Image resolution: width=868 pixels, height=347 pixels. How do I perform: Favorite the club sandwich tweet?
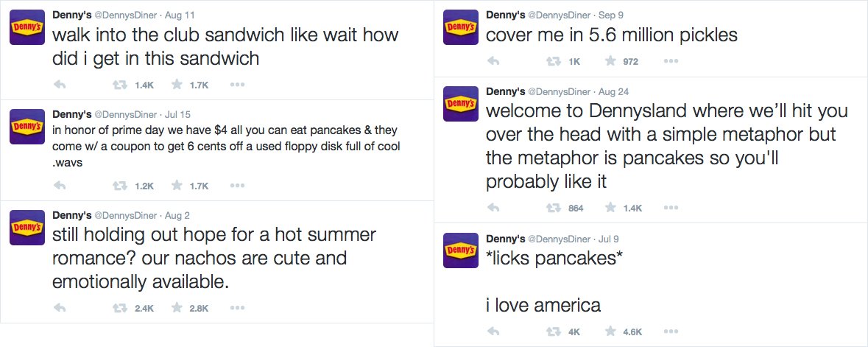(x=177, y=85)
